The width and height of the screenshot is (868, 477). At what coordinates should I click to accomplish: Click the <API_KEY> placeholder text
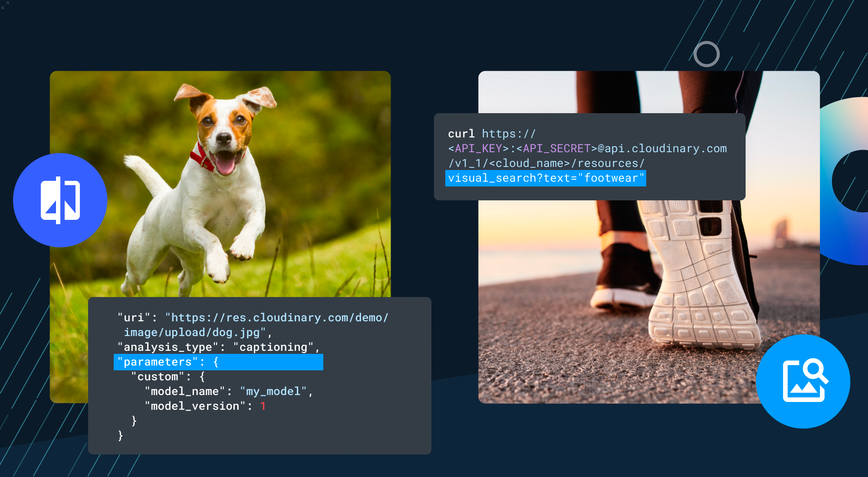478,149
